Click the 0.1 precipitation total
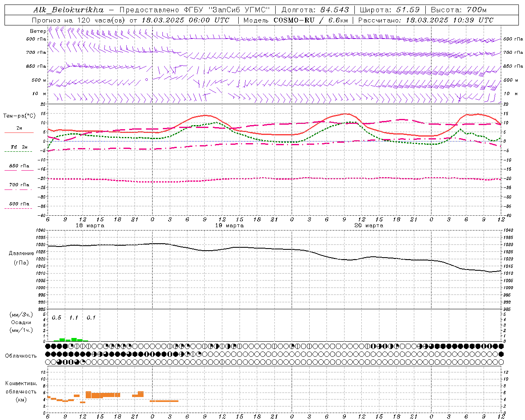This screenshot has height=420, width=525. pos(91,318)
